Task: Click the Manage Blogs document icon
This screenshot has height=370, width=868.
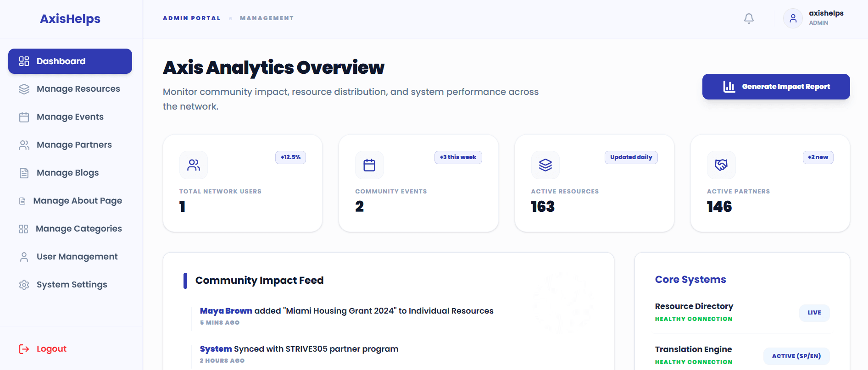Action: tap(24, 173)
